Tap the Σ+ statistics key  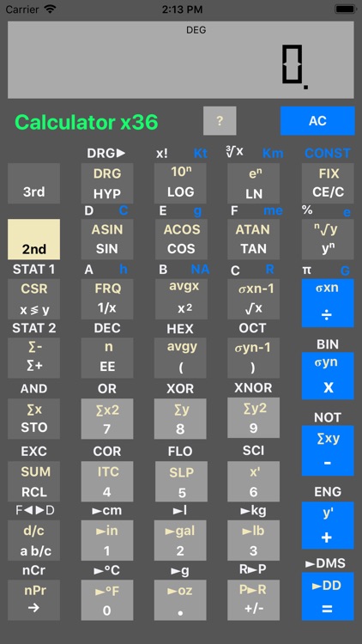(33, 358)
